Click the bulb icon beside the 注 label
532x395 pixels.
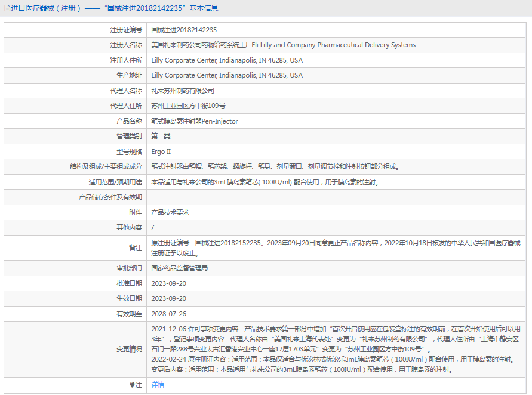[132, 385]
